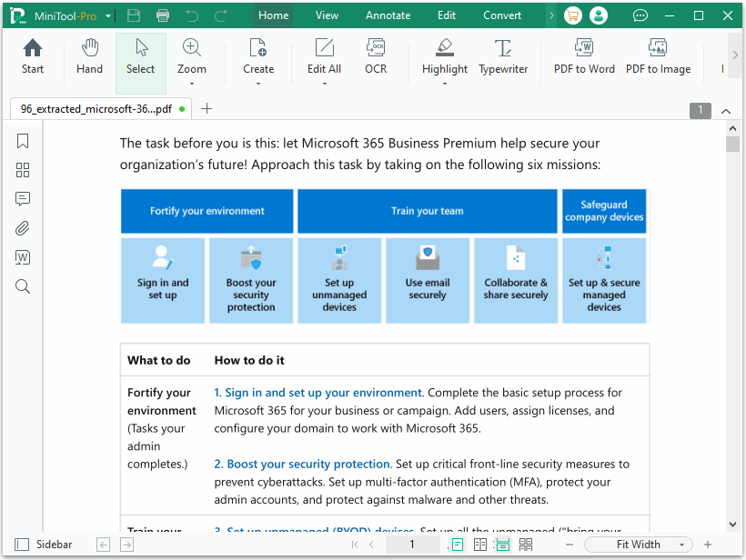The image size is (746, 560).
Task: Open the Fit Width zoom dropdown
Action: tap(638, 545)
